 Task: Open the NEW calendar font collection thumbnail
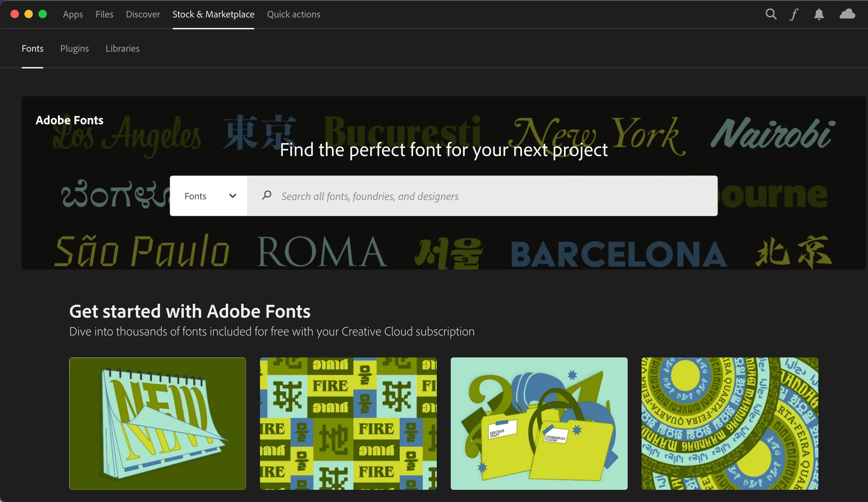click(x=157, y=423)
